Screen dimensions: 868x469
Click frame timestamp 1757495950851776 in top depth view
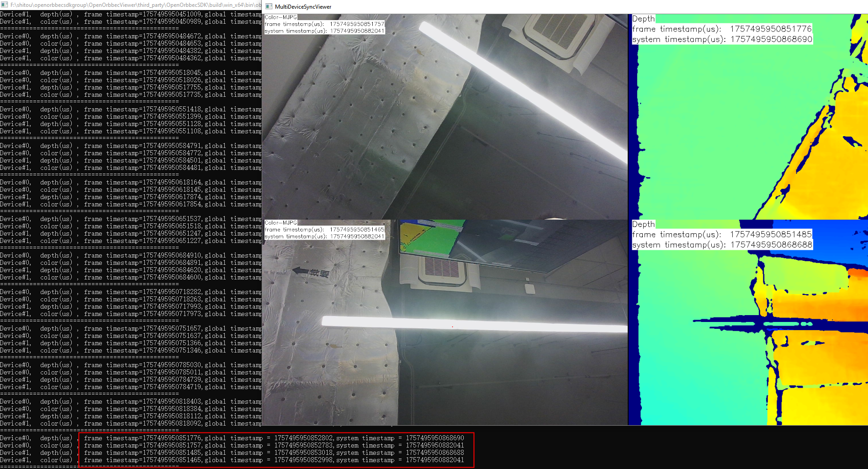[x=770, y=29]
